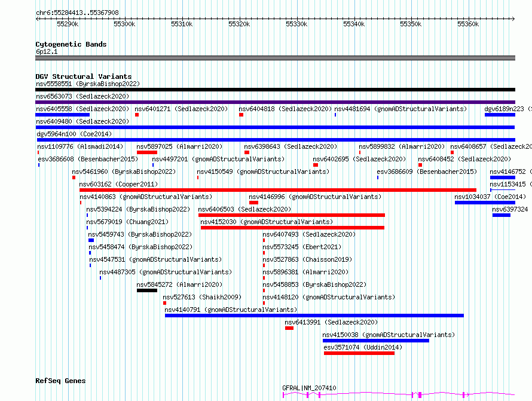Select nsv6407493 (Sedlazeck2020) label
Image resolution: width=532 pixels, height=401 pixels.
click(309, 234)
